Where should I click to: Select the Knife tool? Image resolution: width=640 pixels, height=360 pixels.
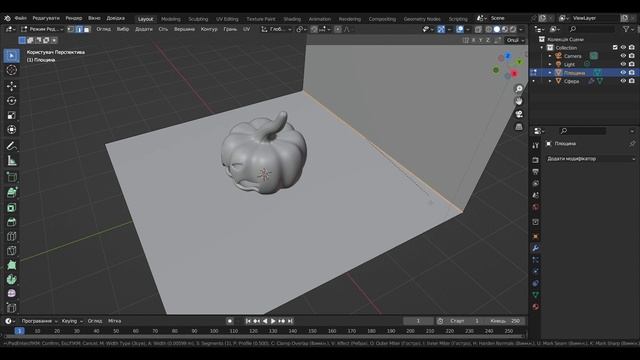pos(11,250)
